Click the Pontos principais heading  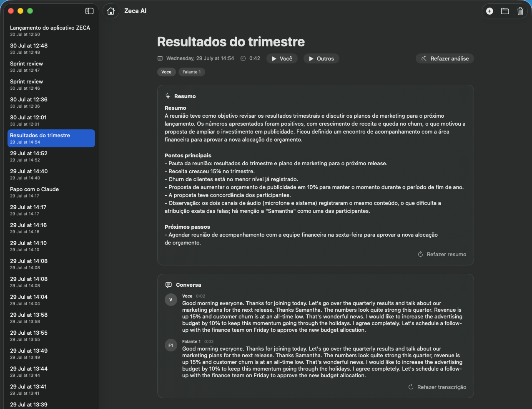point(188,155)
